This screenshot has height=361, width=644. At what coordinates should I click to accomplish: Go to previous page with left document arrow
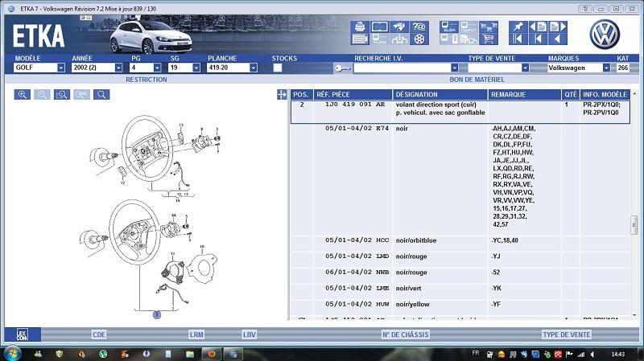pyautogui.click(x=538, y=27)
